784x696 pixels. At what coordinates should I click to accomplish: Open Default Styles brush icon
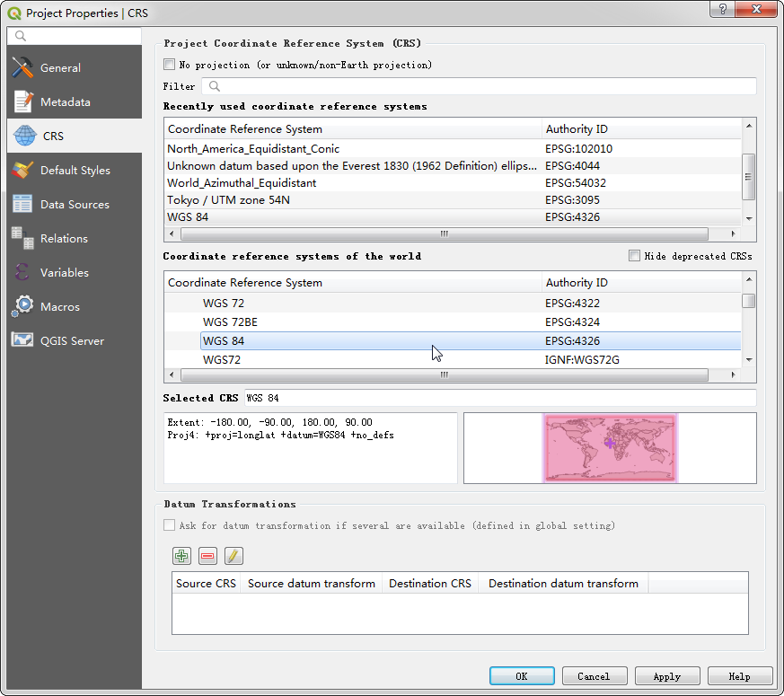[22, 170]
